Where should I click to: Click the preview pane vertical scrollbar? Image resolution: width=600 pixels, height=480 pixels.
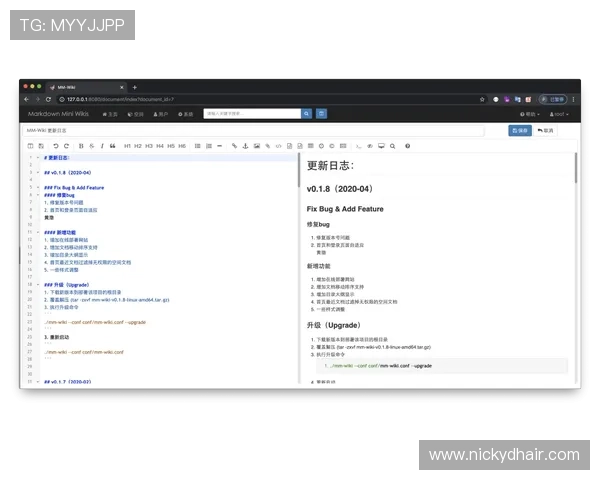point(576,168)
